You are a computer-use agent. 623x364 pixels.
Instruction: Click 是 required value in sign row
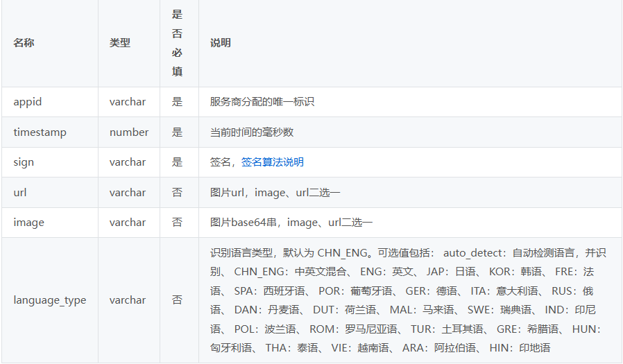tap(177, 162)
